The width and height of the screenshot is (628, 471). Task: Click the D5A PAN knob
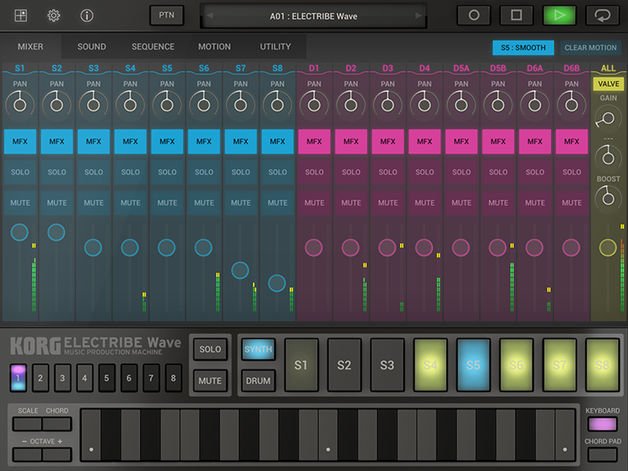point(461,104)
